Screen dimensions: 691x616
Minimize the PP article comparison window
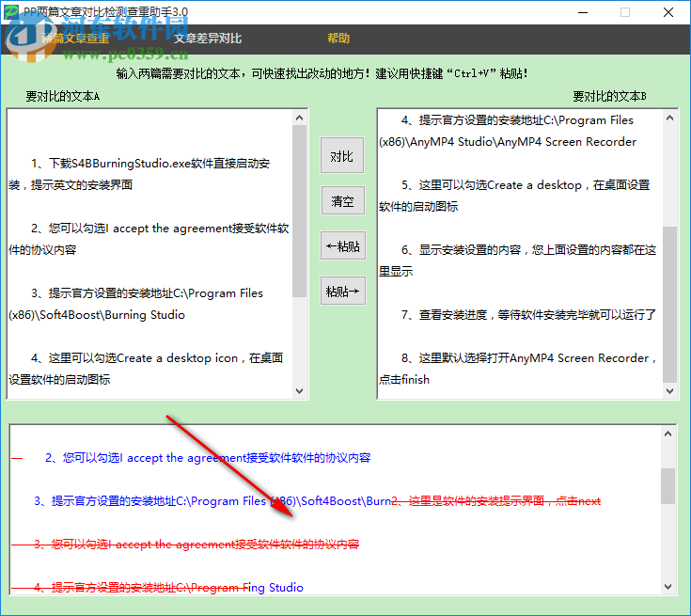[583, 12]
